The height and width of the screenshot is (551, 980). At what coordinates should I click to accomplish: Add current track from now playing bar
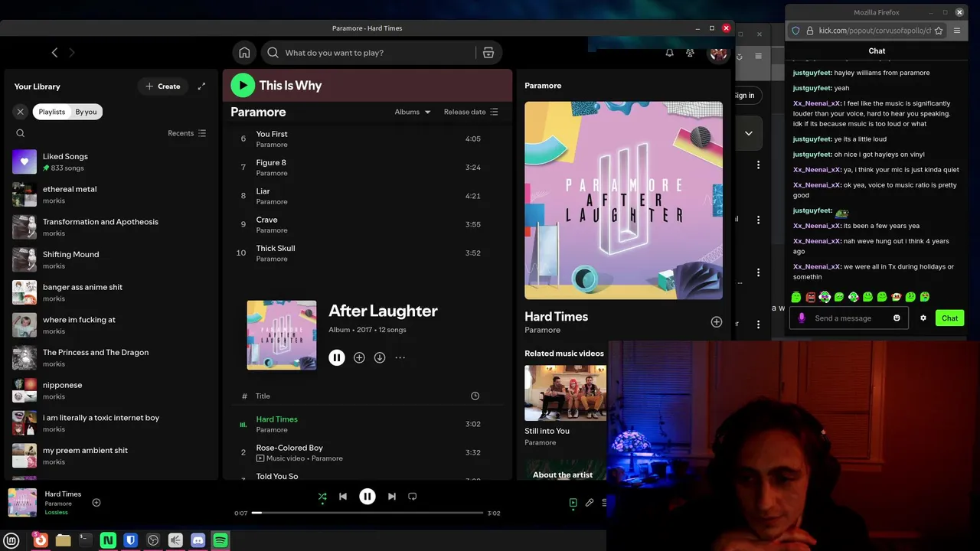coord(96,503)
